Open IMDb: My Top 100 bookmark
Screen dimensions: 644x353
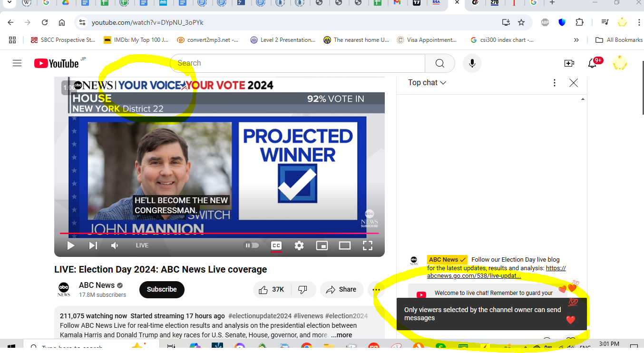point(136,40)
